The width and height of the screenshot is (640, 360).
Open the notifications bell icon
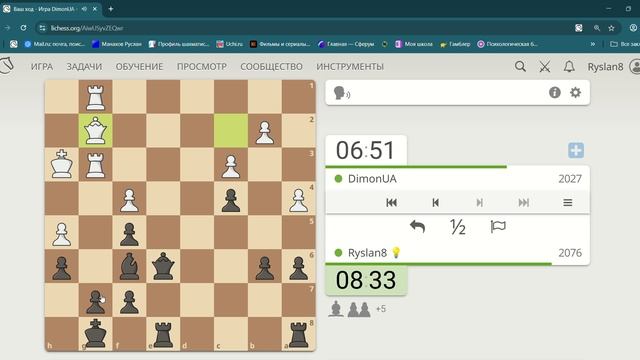point(569,67)
